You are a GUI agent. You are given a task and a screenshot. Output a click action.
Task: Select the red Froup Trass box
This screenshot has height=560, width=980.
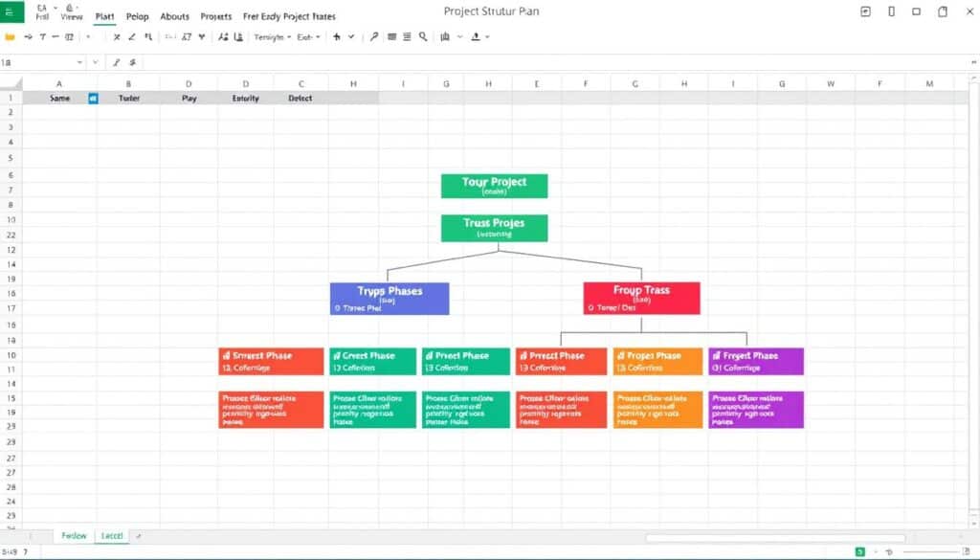(x=642, y=298)
